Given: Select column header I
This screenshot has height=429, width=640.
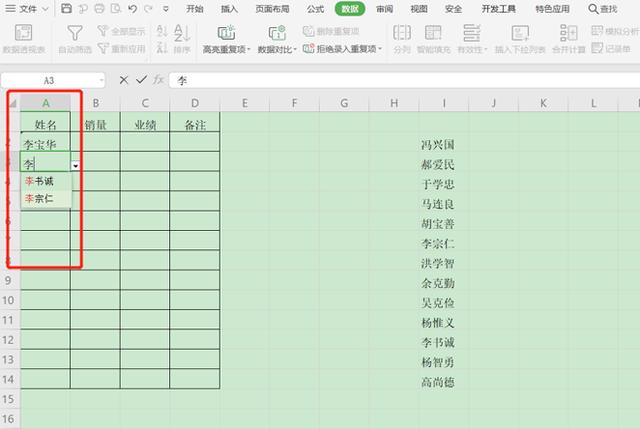Looking at the screenshot, I should tap(444, 103).
